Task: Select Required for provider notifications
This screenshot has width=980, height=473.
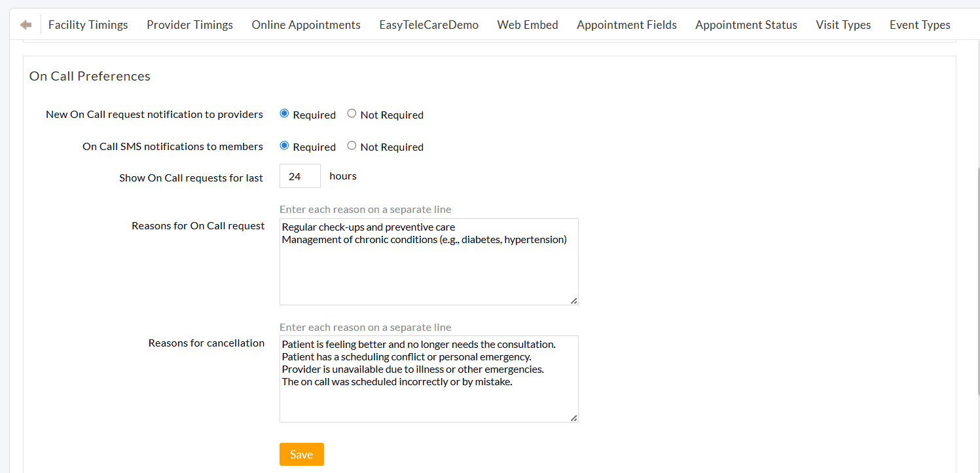Action: (284, 113)
